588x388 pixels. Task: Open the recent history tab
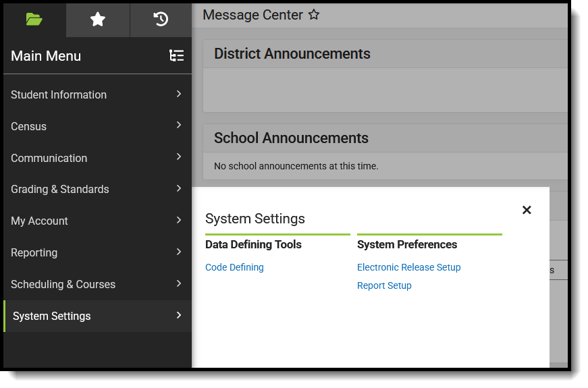coord(161,20)
